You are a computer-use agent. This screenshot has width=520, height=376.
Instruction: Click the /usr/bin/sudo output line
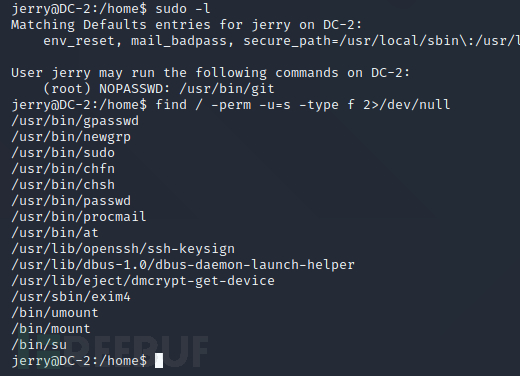(63, 153)
